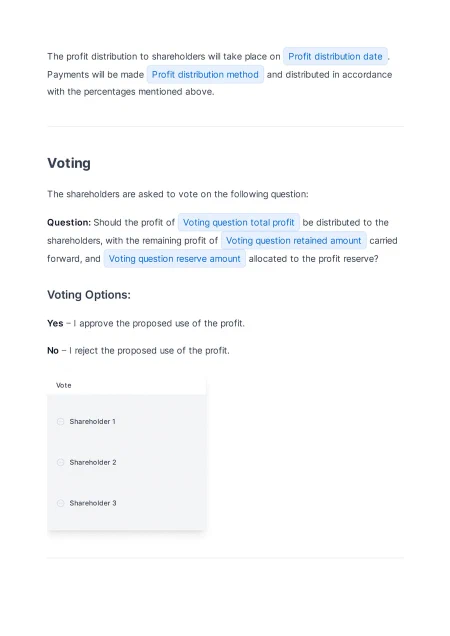Click the Vote table header

click(64, 385)
